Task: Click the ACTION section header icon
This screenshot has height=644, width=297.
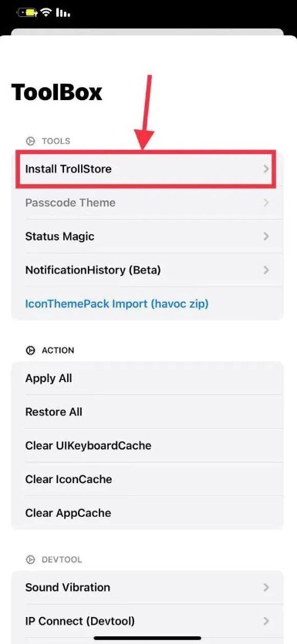Action: click(x=30, y=351)
